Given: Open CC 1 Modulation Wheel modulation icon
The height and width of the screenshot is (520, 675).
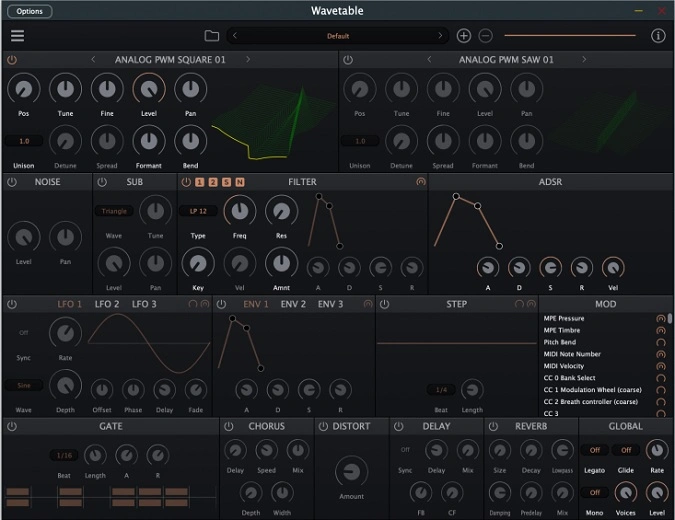Looking at the screenshot, I should 660,390.
